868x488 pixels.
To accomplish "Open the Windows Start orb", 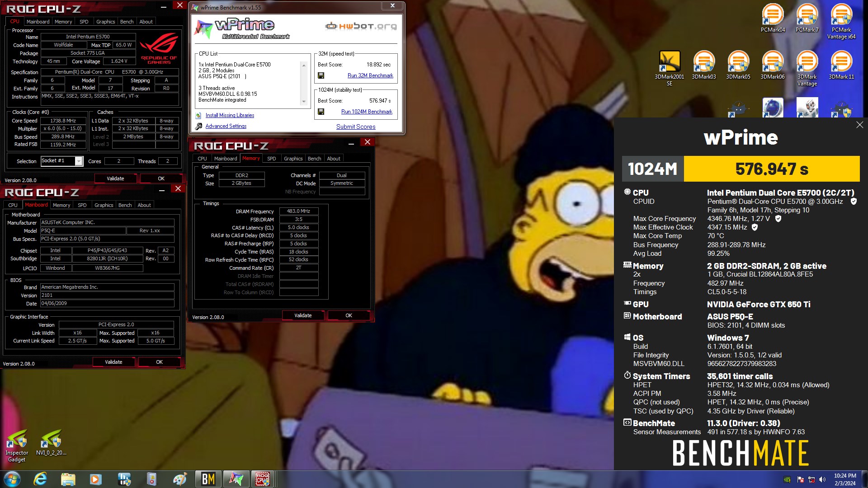I will click(12, 479).
